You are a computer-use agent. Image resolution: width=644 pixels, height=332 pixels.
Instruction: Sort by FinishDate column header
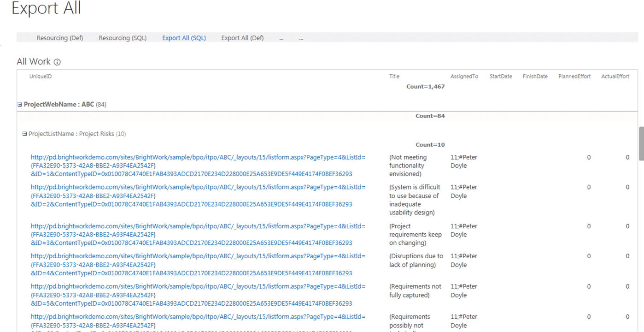[535, 77]
